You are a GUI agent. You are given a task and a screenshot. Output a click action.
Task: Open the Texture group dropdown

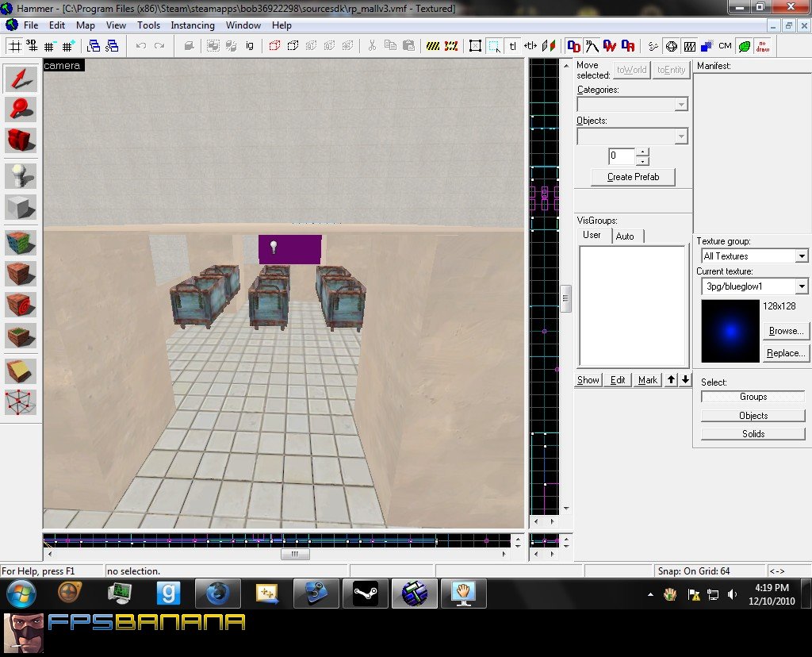pyautogui.click(x=802, y=256)
